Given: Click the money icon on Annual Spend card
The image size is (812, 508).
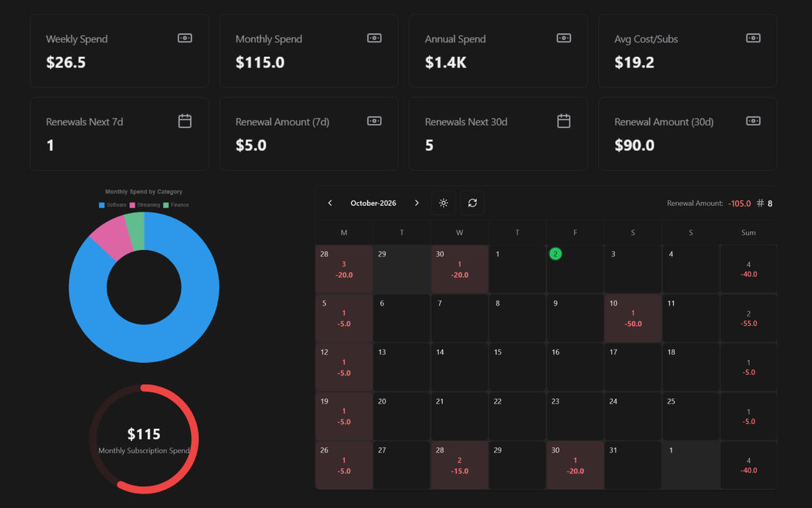Looking at the screenshot, I should point(564,39).
